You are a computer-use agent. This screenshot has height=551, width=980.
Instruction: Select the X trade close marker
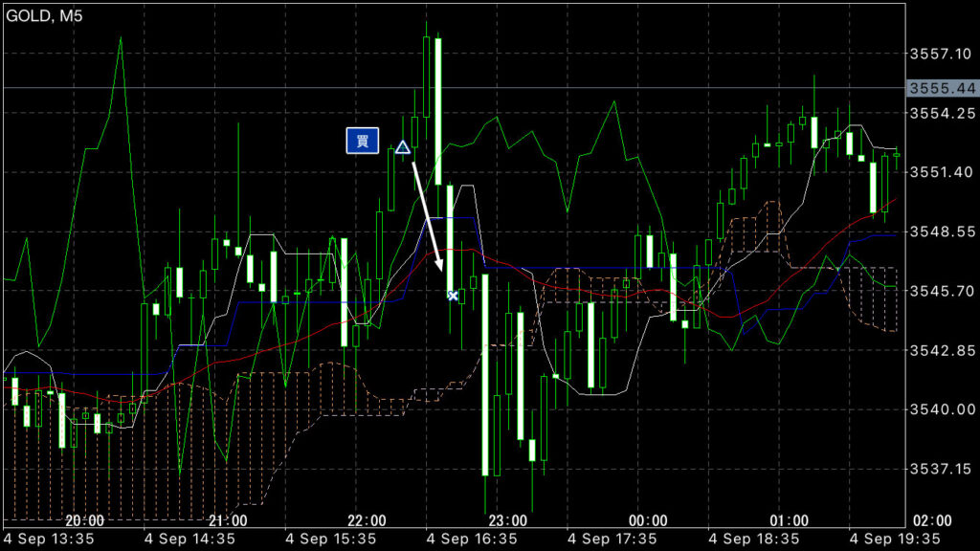coord(453,297)
